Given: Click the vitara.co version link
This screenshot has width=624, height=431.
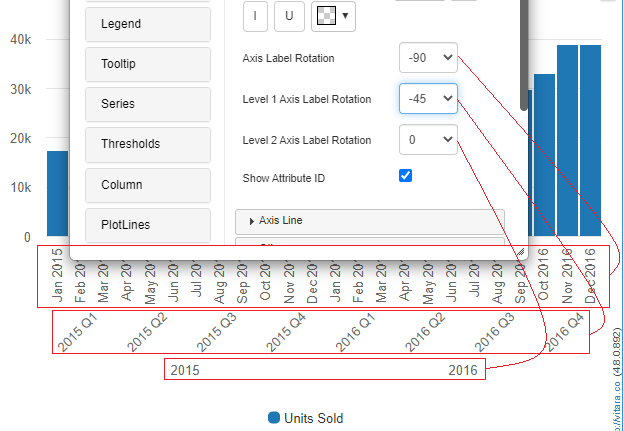Looking at the screenshot, I should tap(617, 382).
